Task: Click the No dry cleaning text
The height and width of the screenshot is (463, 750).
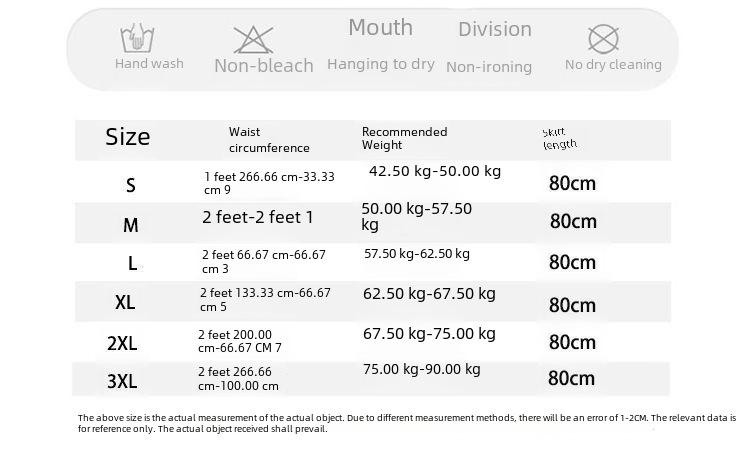Action: [613, 65]
